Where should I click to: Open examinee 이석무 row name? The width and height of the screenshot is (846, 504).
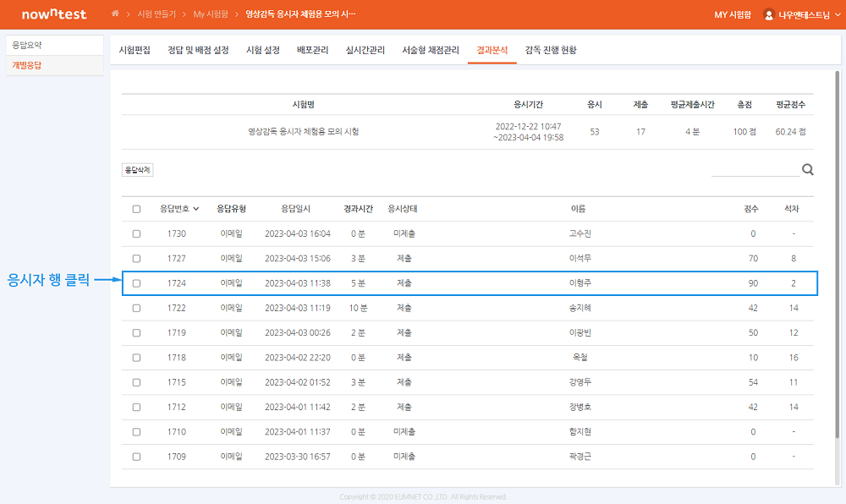tap(580, 258)
